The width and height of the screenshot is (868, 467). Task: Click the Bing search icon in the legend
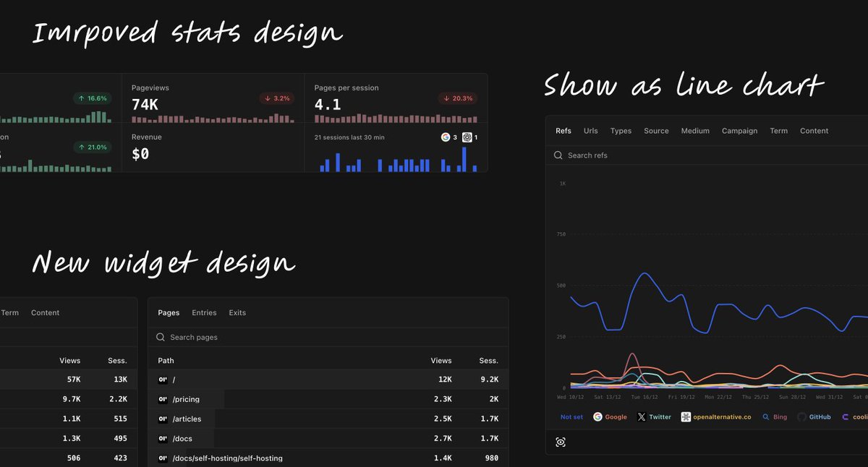tap(766, 417)
